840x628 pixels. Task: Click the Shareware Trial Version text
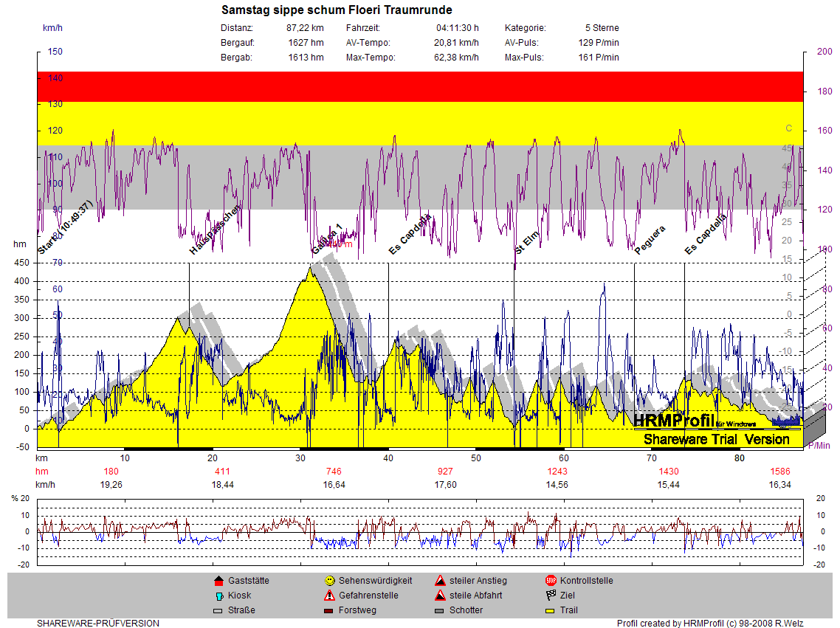[716, 440]
